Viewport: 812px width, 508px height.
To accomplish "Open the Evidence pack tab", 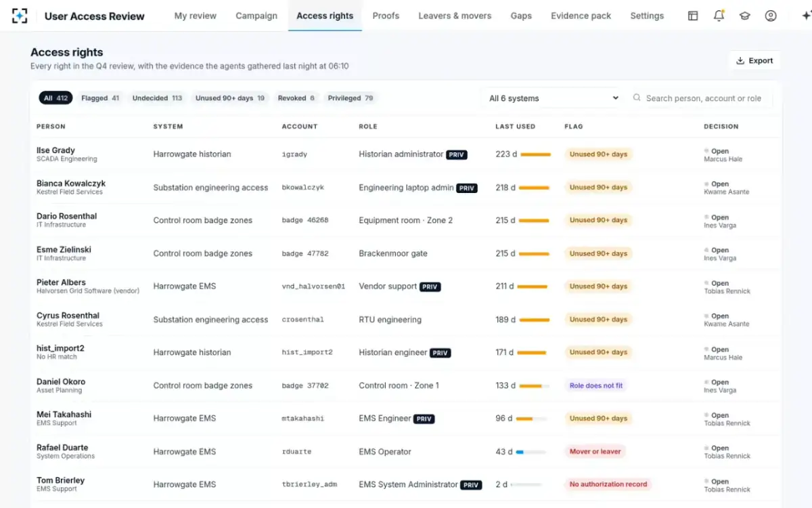I will pyautogui.click(x=581, y=16).
